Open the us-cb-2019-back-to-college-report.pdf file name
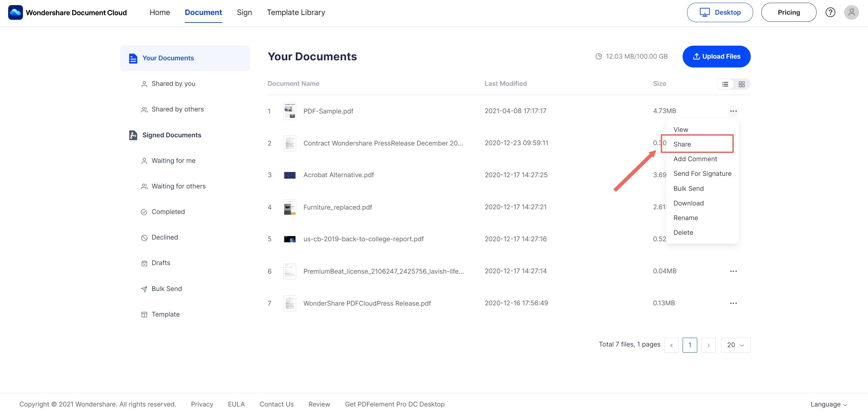Screen dimensions: 868x414 pos(363,239)
